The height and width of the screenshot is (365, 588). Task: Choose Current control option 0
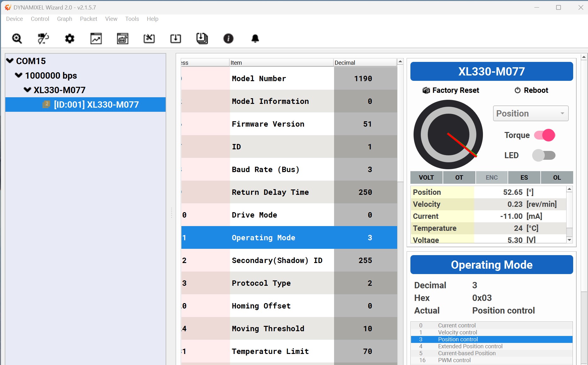click(491, 325)
